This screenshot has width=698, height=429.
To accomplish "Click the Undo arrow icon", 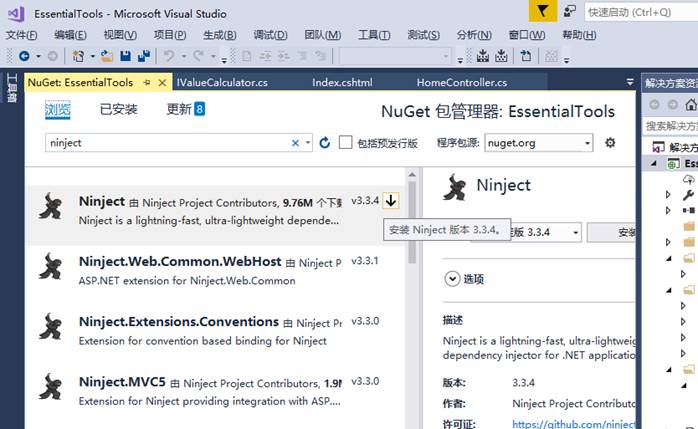I will [x=169, y=56].
